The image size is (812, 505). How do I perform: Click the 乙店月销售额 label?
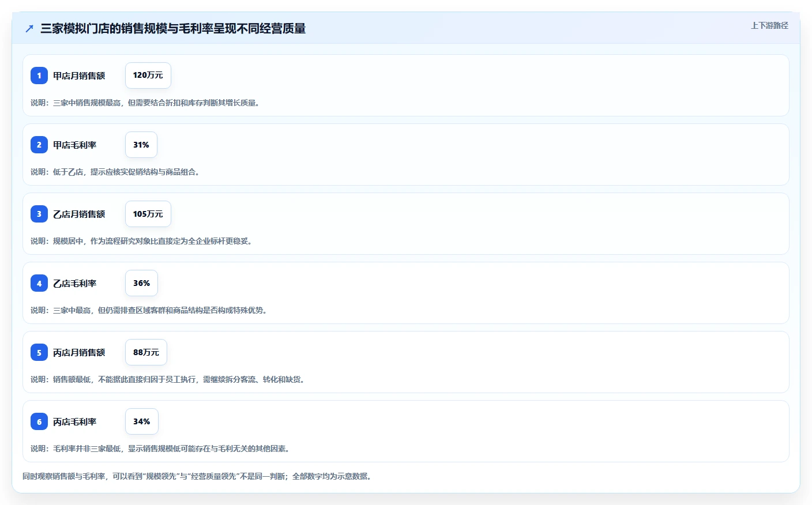tap(79, 214)
